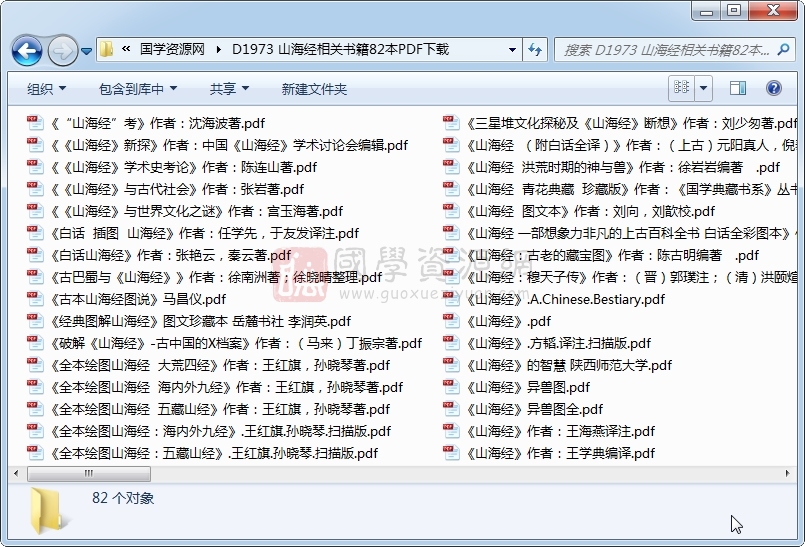The image size is (805, 547).
Task: Open the 组织 menu
Action: (x=46, y=89)
